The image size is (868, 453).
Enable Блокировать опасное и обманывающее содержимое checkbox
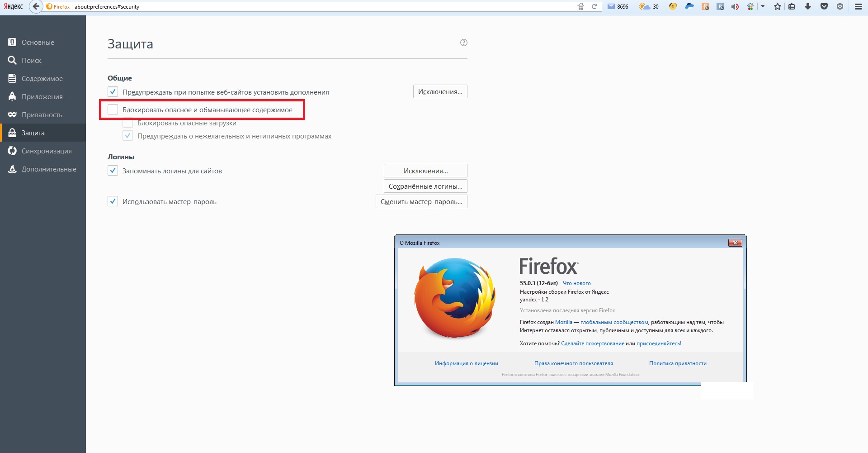[113, 110]
